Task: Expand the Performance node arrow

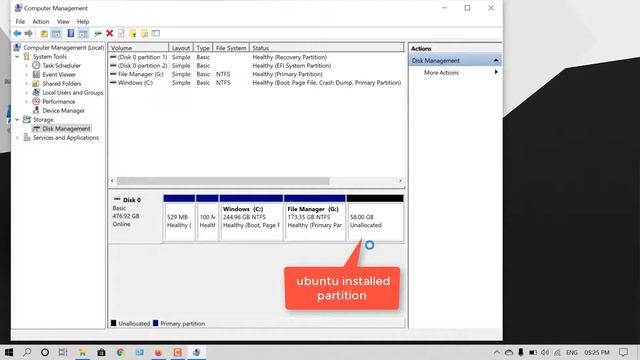Action: click(x=27, y=101)
